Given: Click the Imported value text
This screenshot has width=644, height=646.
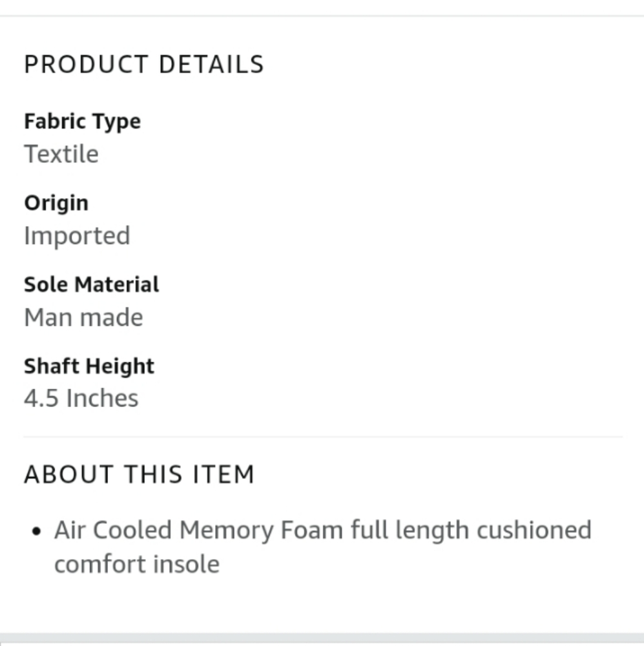Looking at the screenshot, I should click(x=77, y=236).
